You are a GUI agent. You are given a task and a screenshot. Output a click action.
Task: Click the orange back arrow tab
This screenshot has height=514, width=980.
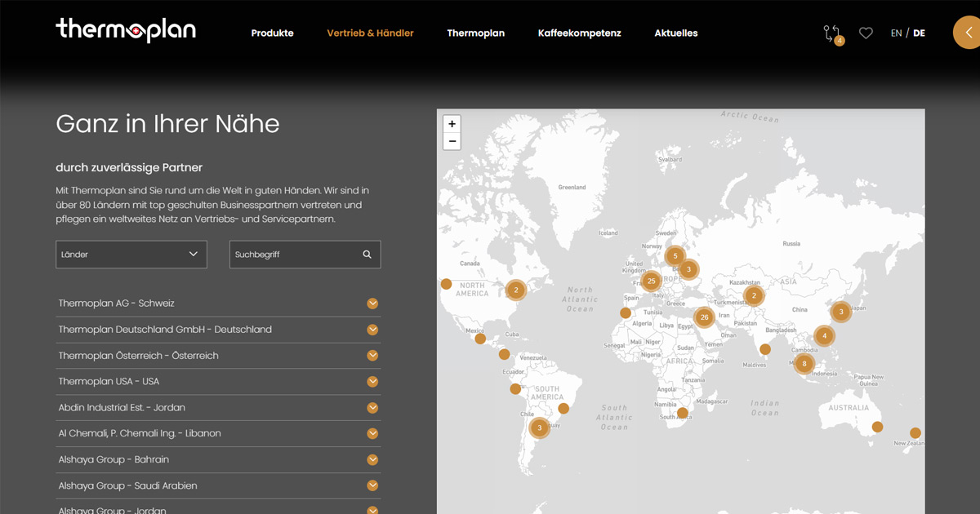(x=968, y=33)
